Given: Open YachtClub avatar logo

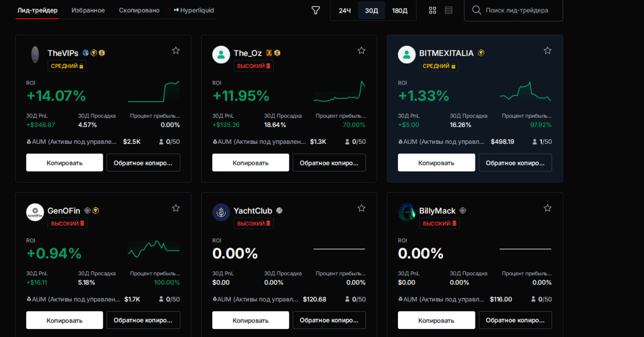Looking at the screenshot, I should click(221, 212).
